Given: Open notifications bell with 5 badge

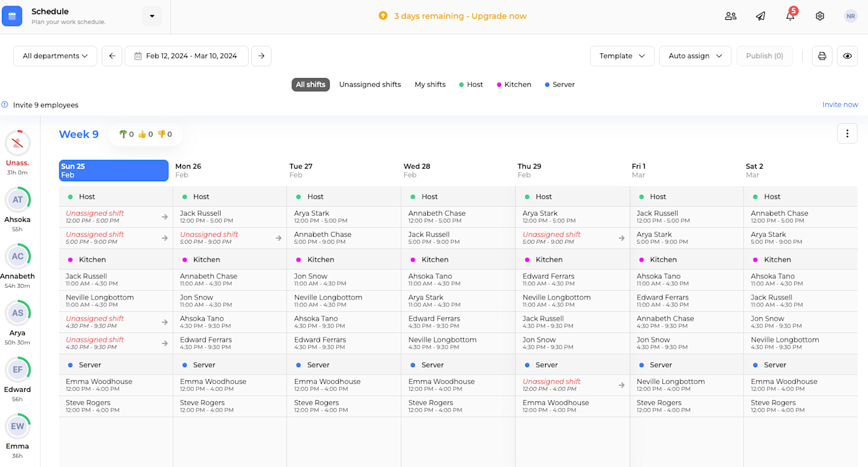Looking at the screenshot, I should (790, 16).
